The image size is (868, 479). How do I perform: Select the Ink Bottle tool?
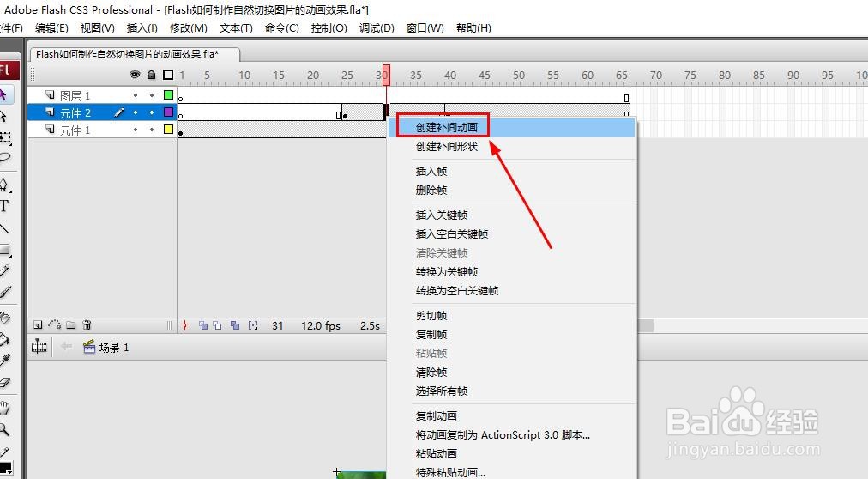coord(4,318)
